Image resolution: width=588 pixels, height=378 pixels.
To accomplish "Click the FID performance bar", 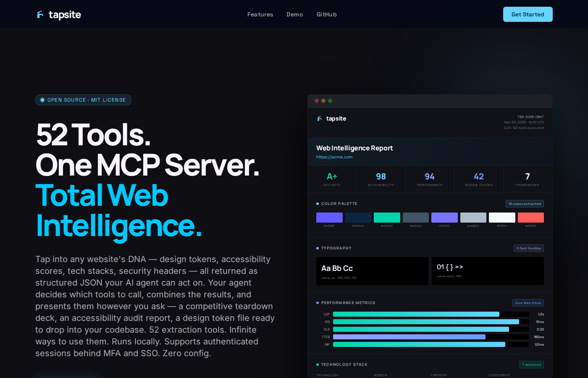I will point(431,322).
